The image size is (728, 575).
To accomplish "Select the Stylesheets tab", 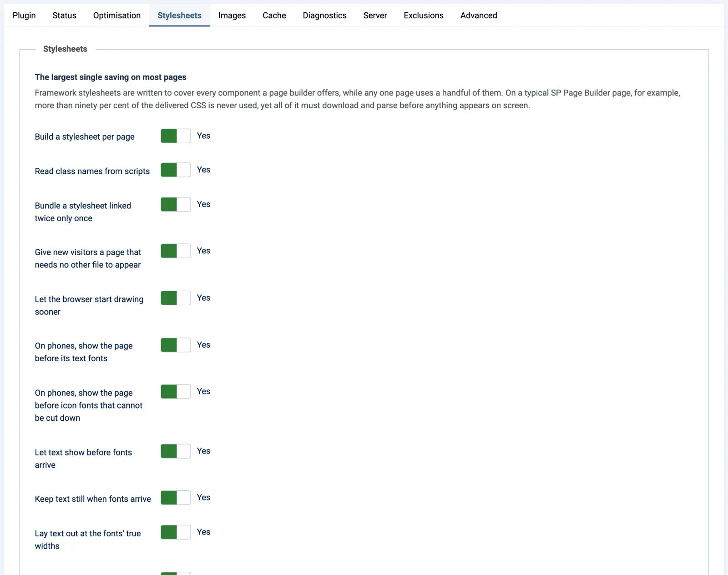I will pyautogui.click(x=179, y=15).
